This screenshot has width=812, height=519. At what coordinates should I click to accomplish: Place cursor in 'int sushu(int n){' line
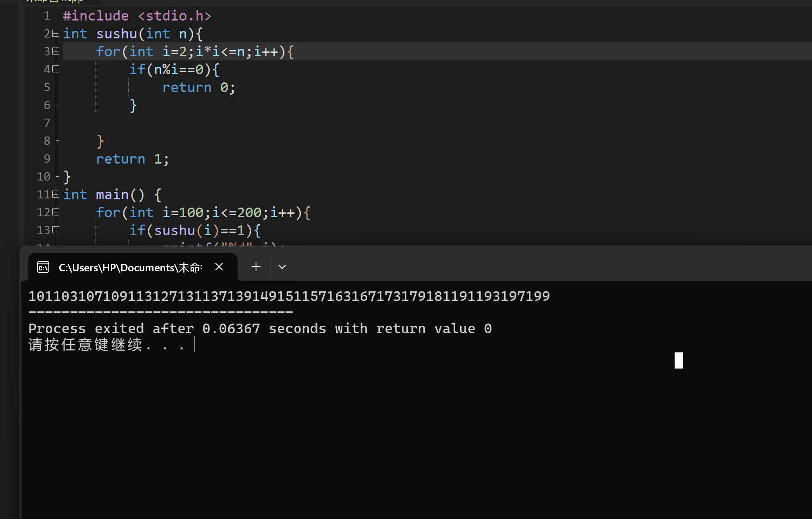point(133,34)
